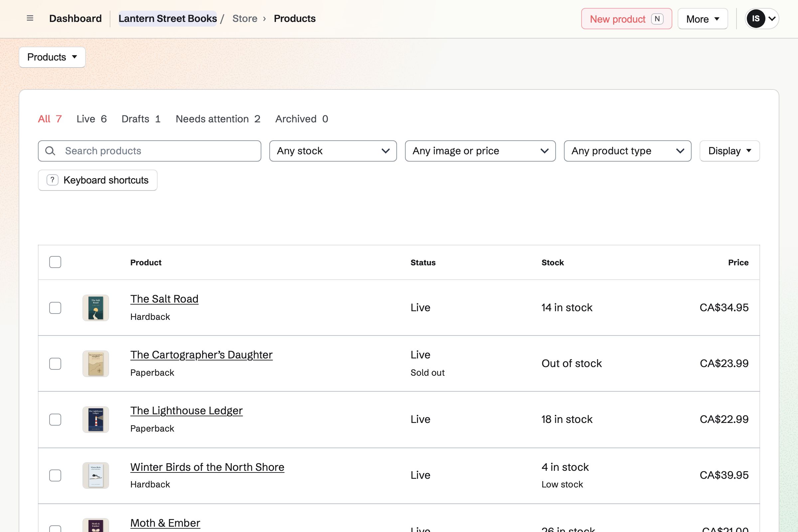This screenshot has width=798, height=532.
Task: Open the Archived tab
Action: tap(302, 119)
